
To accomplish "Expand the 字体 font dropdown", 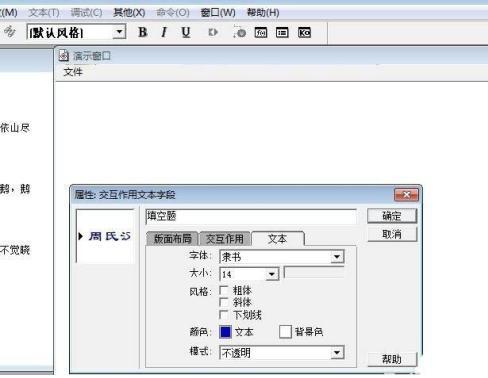I will [x=337, y=257].
